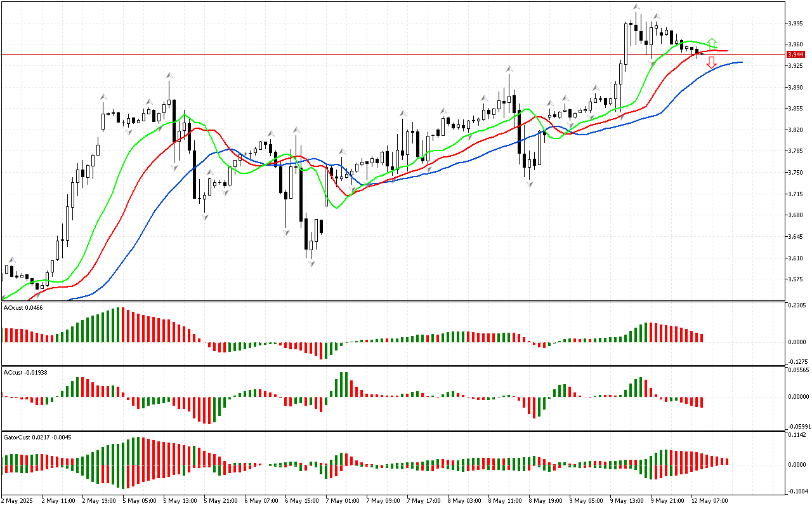Click the 3.995 price scale label
This screenshot has height=508, width=812.
(795, 23)
